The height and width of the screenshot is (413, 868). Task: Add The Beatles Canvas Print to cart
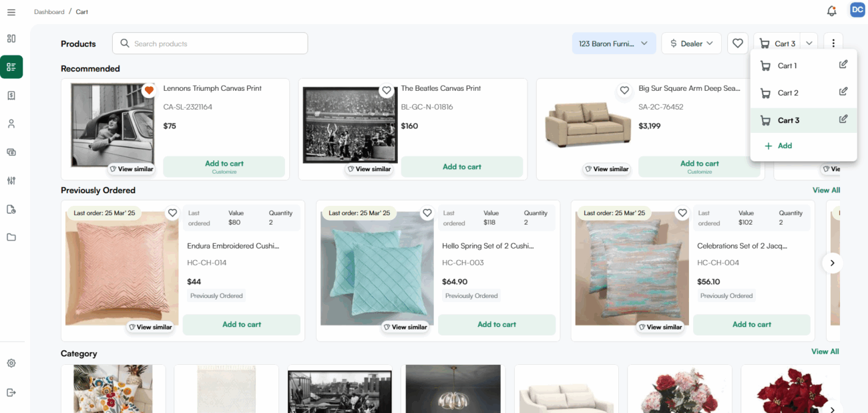[461, 167]
